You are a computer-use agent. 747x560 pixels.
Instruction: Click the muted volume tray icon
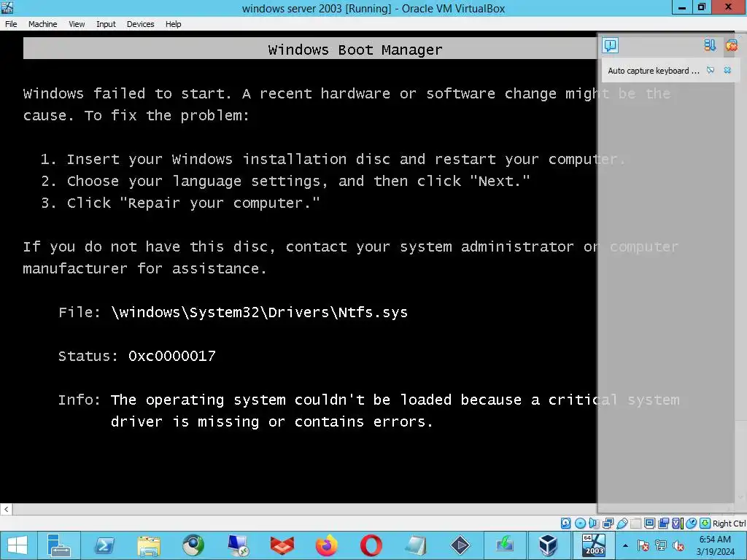click(678, 545)
